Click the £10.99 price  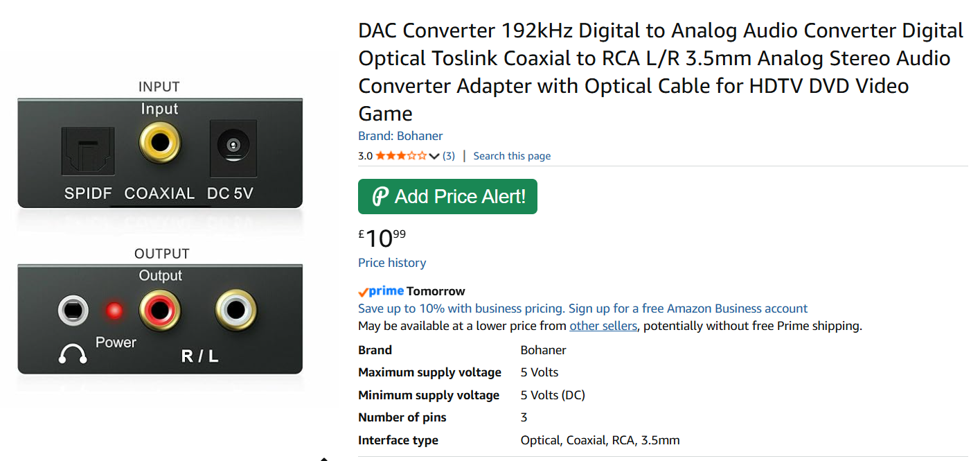(382, 238)
